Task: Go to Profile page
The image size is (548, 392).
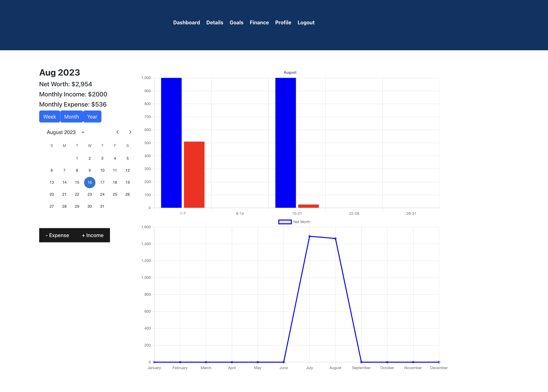Action: (x=283, y=22)
